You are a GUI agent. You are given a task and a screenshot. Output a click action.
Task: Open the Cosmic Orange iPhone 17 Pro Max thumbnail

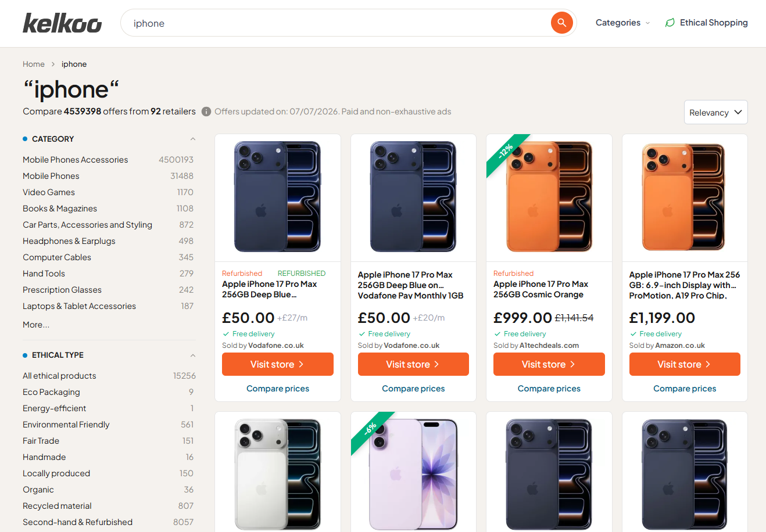[549, 196]
